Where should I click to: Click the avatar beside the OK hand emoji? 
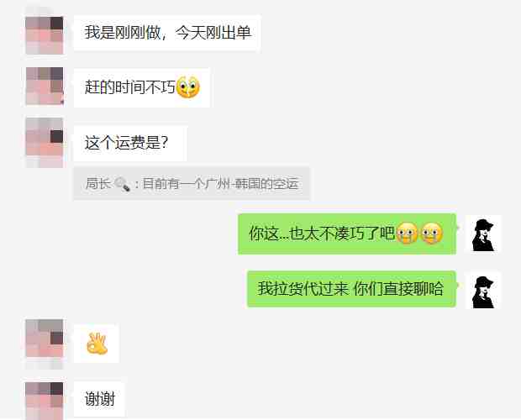(x=45, y=343)
